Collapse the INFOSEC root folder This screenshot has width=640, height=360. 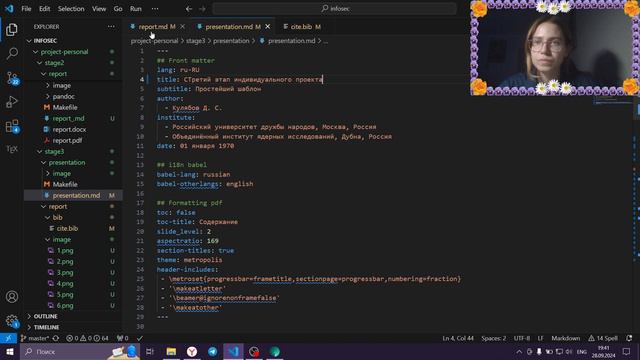coord(45,41)
